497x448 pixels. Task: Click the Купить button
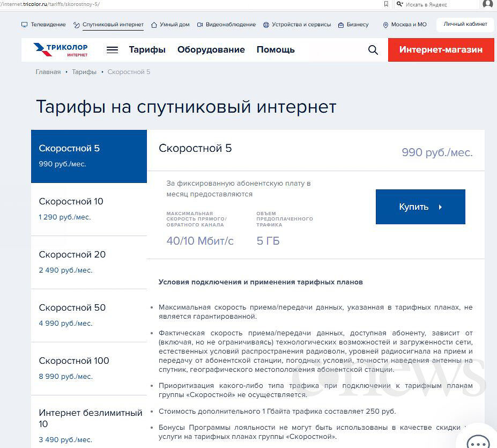pyautogui.click(x=420, y=207)
